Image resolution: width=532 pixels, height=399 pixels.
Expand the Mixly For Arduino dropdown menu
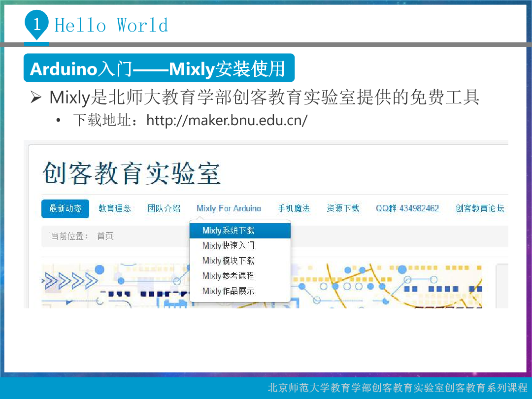(229, 208)
